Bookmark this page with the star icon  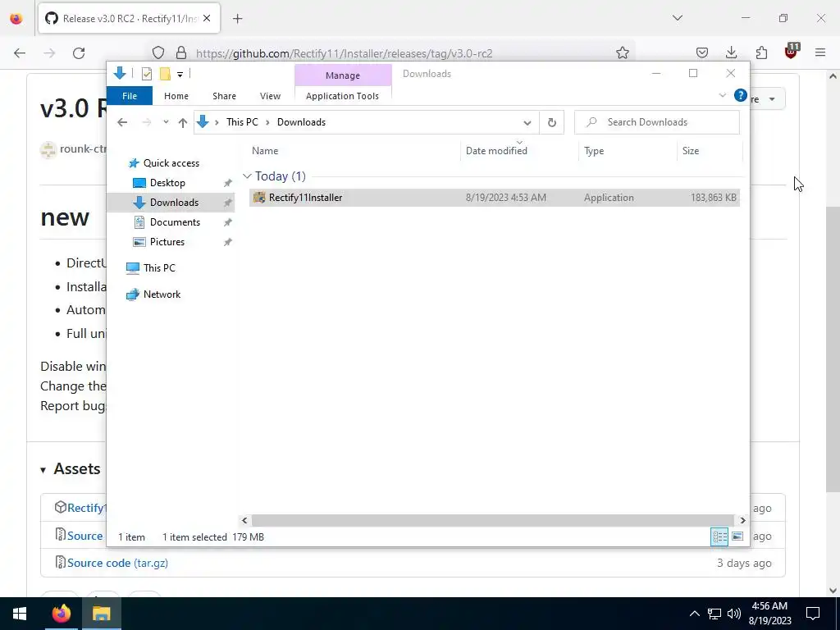coord(622,53)
